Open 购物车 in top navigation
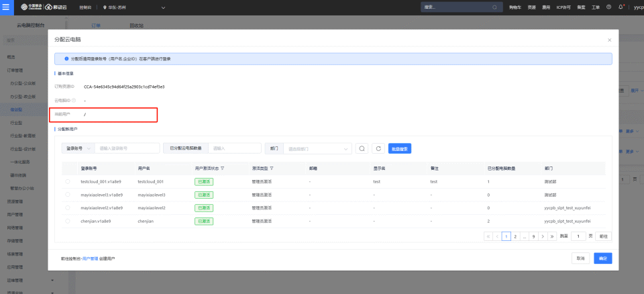644x294 pixels. coord(515,7)
